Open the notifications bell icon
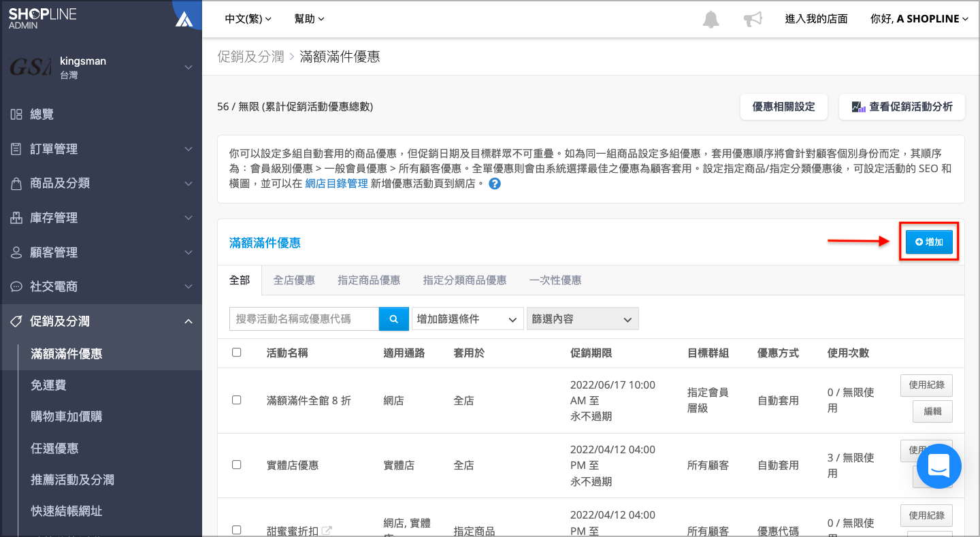Screen dimensions: 980x537 pos(710,19)
